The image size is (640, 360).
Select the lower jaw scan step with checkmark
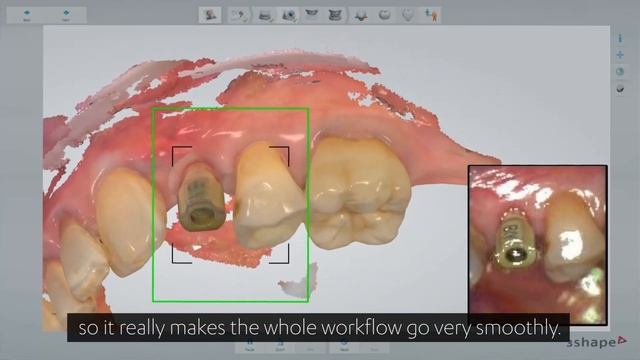coord(265,16)
